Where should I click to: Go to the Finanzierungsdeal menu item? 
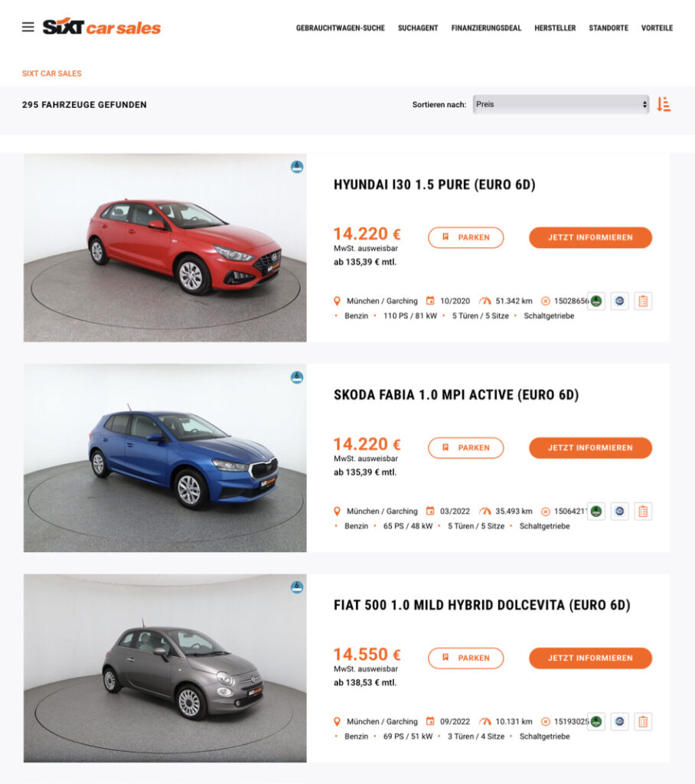click(486, 28)
